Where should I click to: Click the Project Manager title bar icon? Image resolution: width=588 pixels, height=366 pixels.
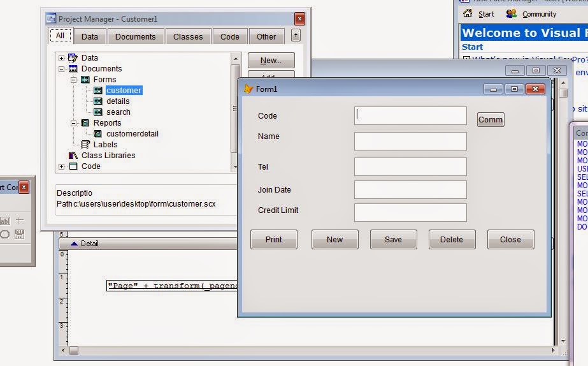[50, 18]
